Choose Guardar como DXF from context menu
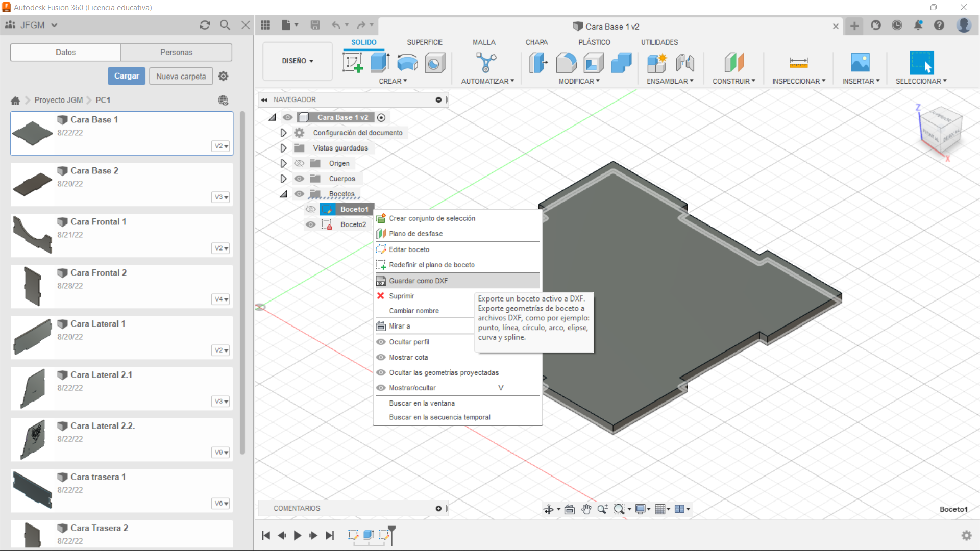Image resolution: width=980 pixels, height=551 pixels. 418,281
